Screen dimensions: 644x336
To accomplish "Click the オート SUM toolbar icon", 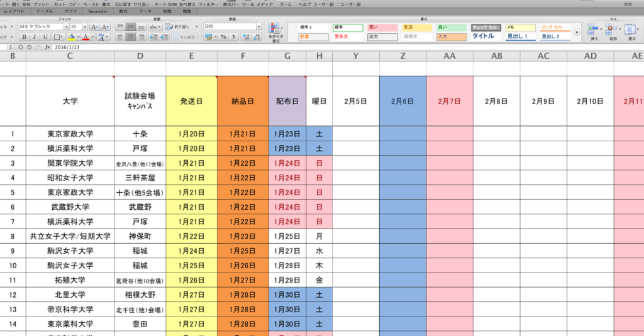I will (165, 4).
